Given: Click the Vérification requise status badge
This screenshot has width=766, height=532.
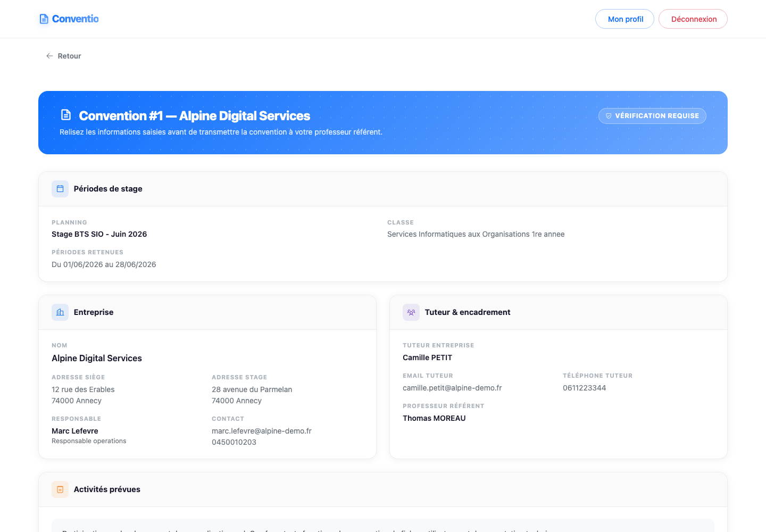Looking at the screenshot, I should (652, 116).
